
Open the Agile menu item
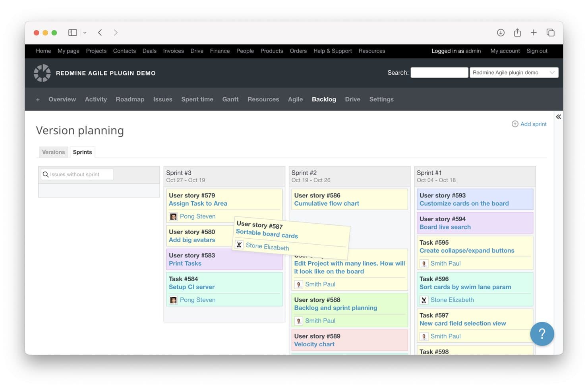(x=295, y=99)
